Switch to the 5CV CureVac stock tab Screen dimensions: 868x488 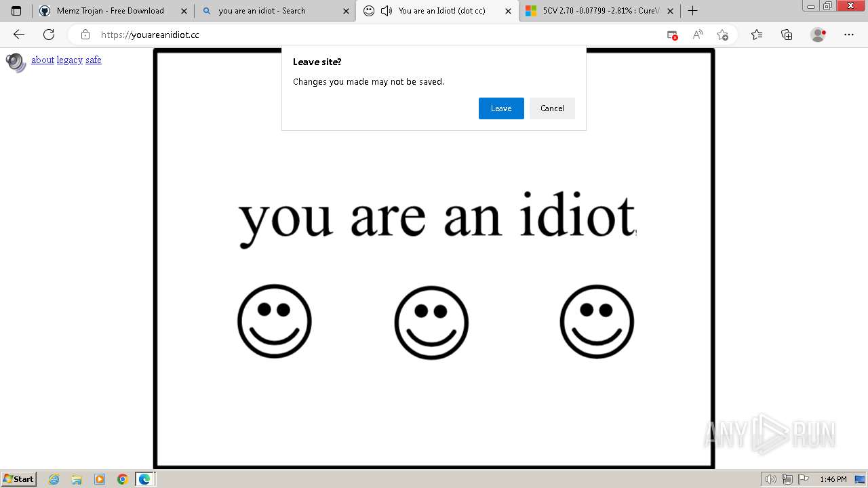(599, 11)
